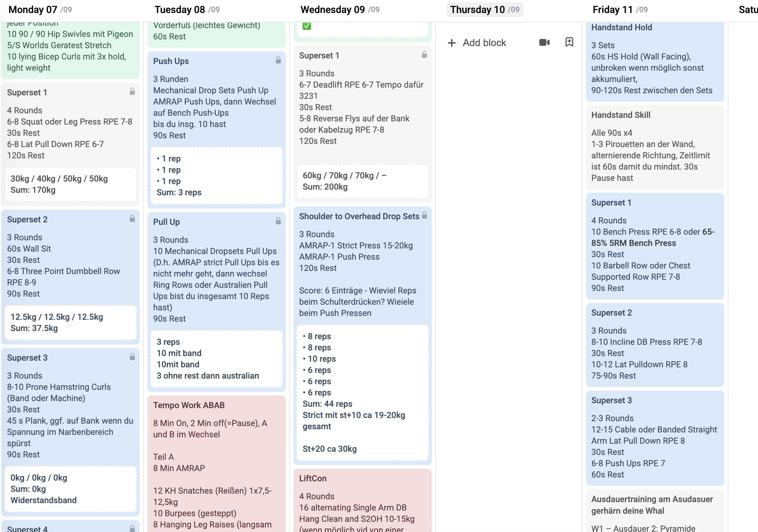Viewport: 758px width, 532px height.
Task: Open Friday Superset 1 Bench Press block
Action: pos(655,246)
